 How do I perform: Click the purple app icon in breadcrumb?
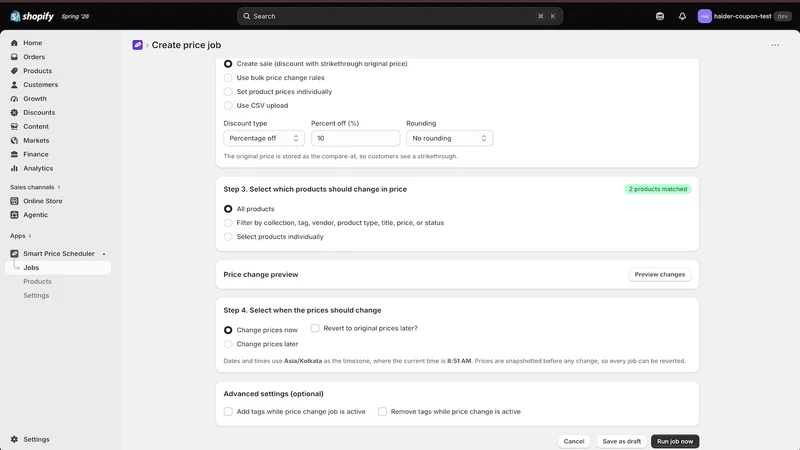pos(137,45)
